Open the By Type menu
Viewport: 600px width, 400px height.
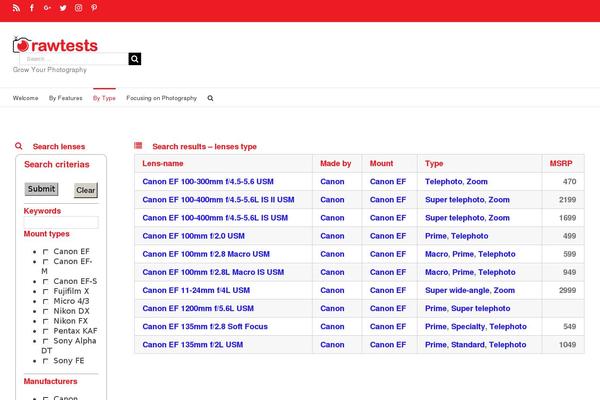coord(104,98)
